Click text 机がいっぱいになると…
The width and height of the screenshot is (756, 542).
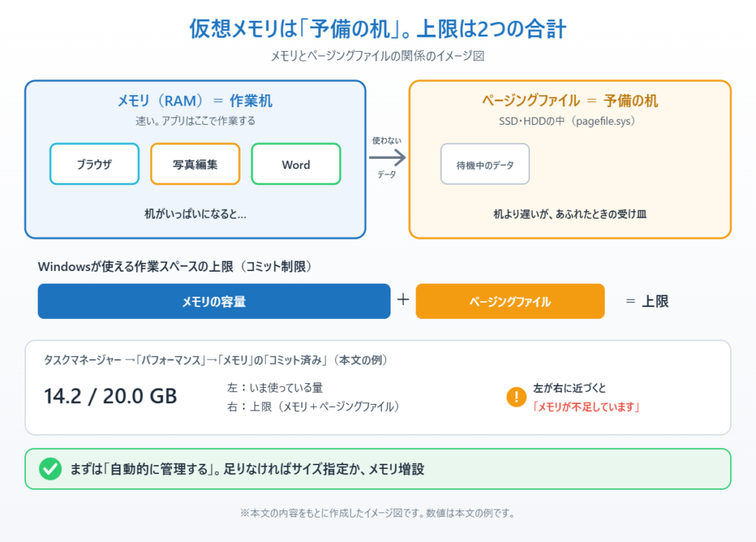point(195,214)
